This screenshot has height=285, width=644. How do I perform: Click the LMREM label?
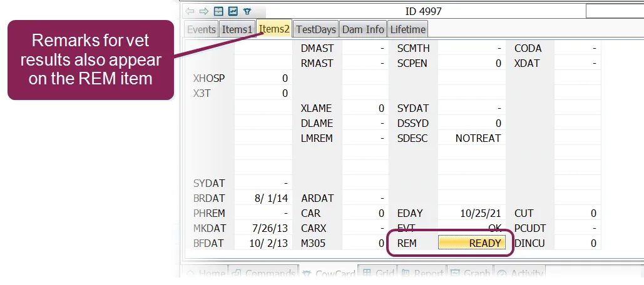[318, 139]
